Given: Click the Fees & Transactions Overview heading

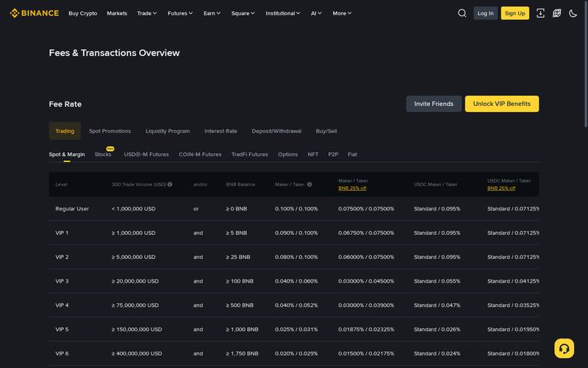Looking at the screenshot, I should [x=115, y=53].
